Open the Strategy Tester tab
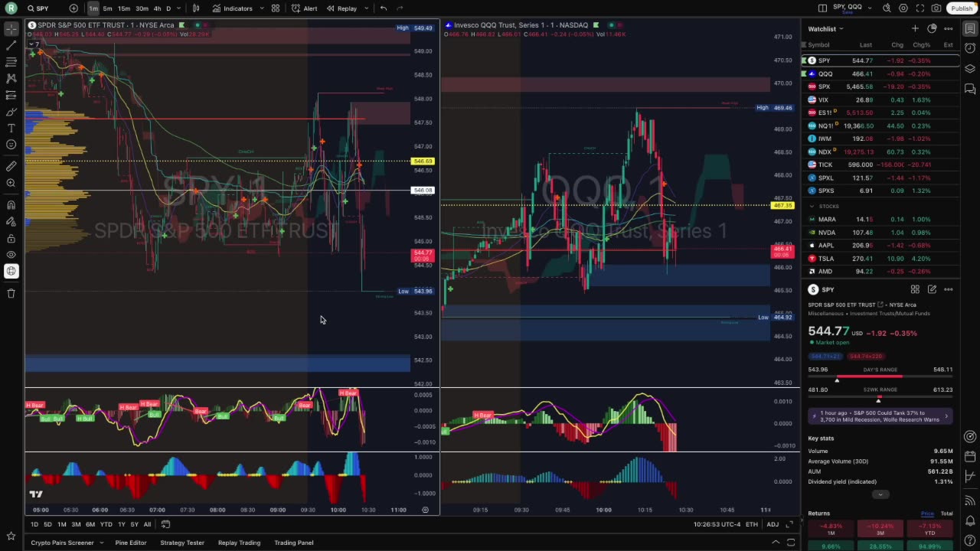This screenshot has width=980, height=551. click(x=182, y=543)
